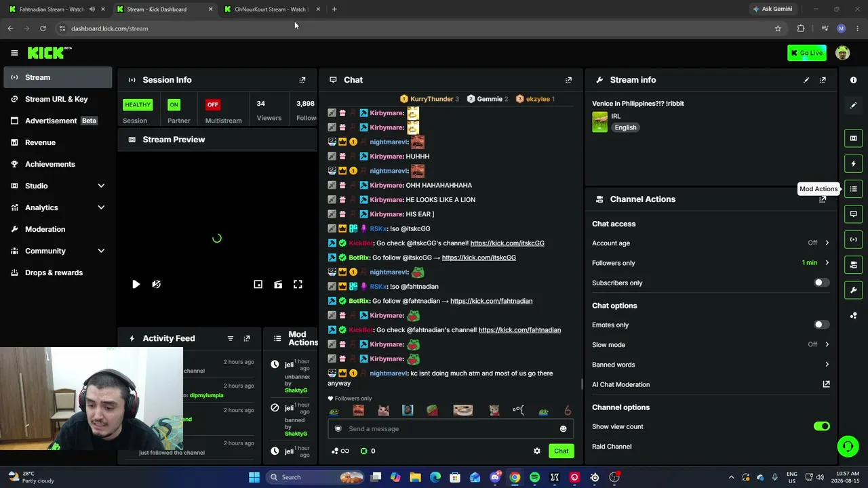Open Achievements in the sidebar

coord(58,164)
